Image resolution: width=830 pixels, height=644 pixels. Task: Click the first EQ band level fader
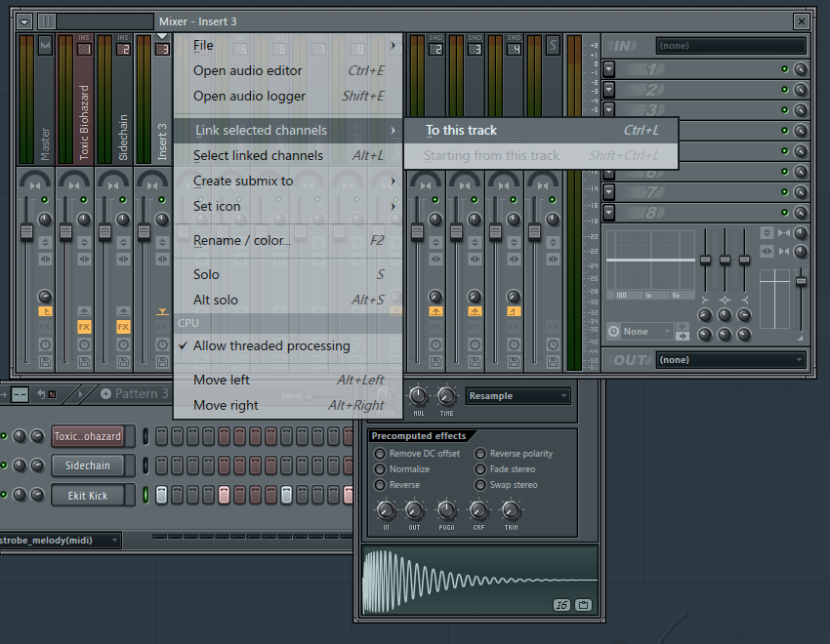coord(705,260)
